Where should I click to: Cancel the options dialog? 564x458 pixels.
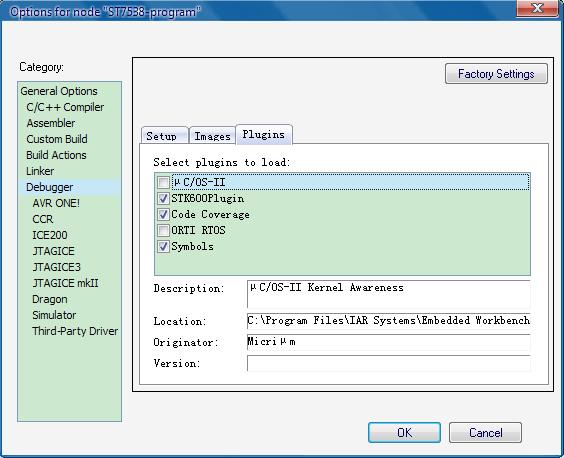(x=485, y=432)
